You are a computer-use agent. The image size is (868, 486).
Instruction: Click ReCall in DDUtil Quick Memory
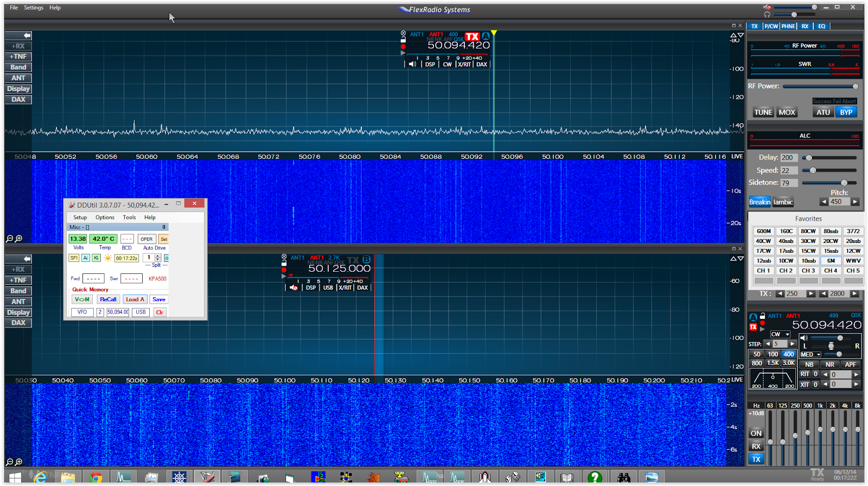(x=108, y=299)
